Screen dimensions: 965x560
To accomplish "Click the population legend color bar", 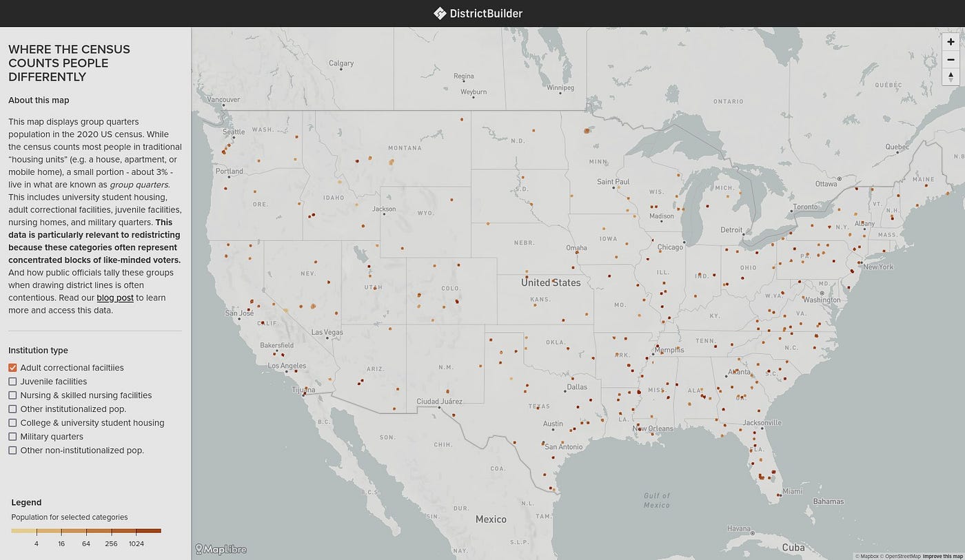I will [x=86, y=530].
